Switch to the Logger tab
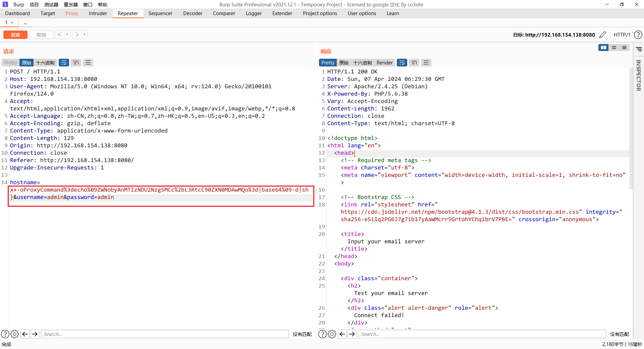The height and width of the screenshot is (349, 644). 254,13
